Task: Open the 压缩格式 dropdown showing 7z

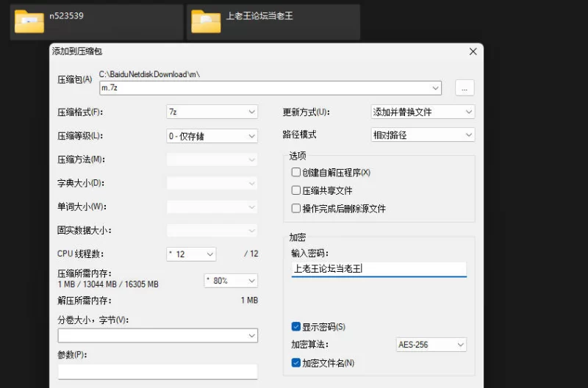Action: pyautogui.click(x=212, y=112)
